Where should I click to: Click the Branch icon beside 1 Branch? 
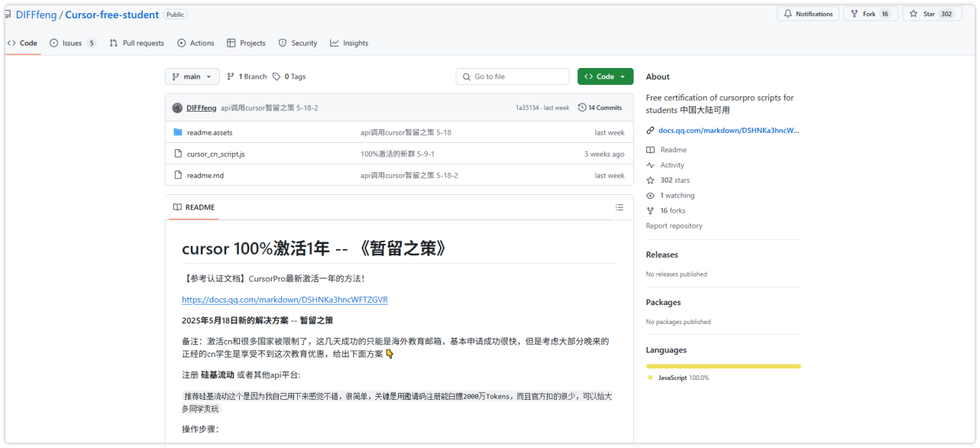pos(231,76)
